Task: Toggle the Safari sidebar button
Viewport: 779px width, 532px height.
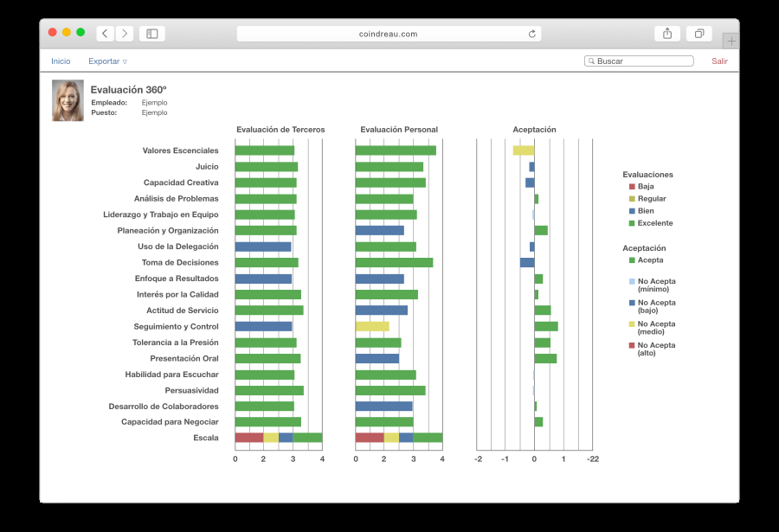Action: tap(152, 33)
